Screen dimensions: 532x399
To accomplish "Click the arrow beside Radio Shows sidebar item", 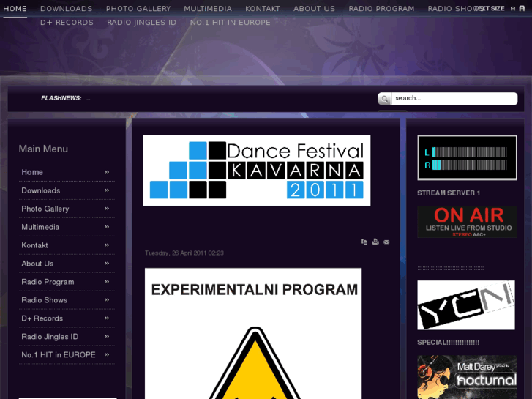I will [107, 300].
